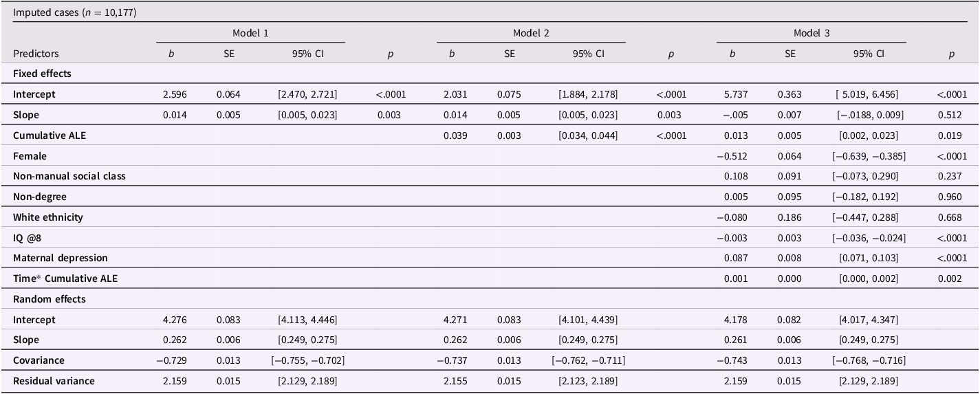Viewport: 980px width, 394px height.
Task: Click the Imputed cases table title
Action: [x=76, y=12]
